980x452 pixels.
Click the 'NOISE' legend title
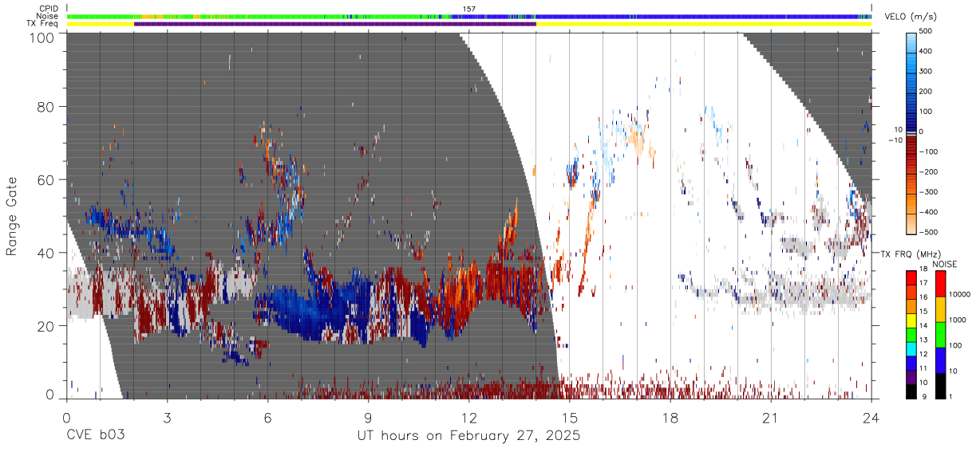click(x=946, y=264)
